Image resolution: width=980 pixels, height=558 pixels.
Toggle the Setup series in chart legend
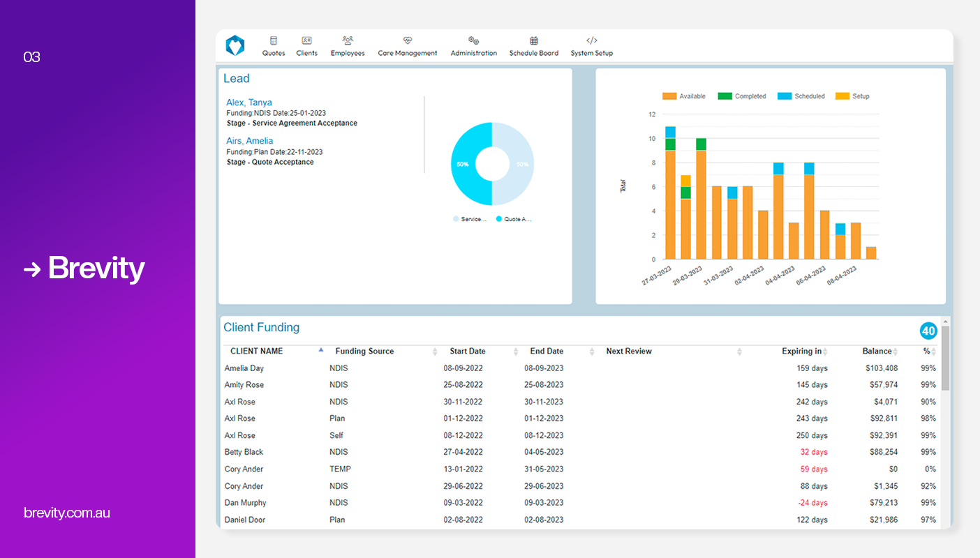tap(852, 96)
